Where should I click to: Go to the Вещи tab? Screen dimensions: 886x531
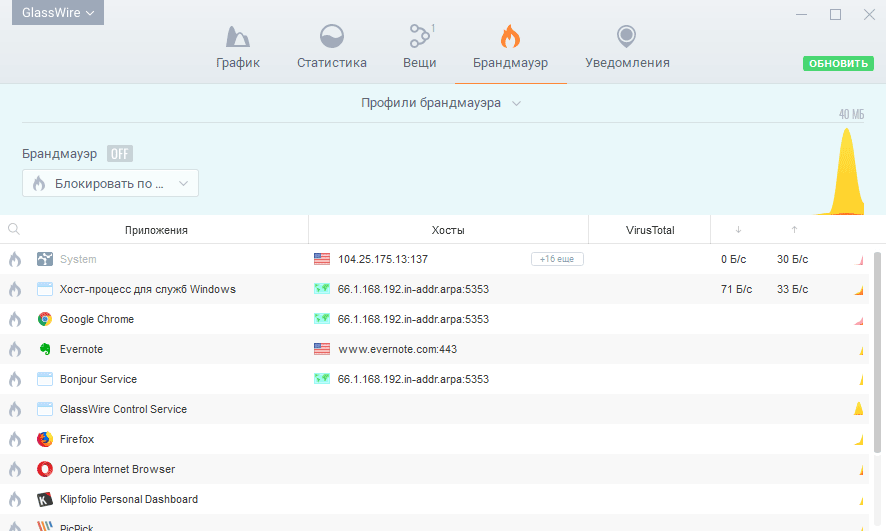point(420,47)
